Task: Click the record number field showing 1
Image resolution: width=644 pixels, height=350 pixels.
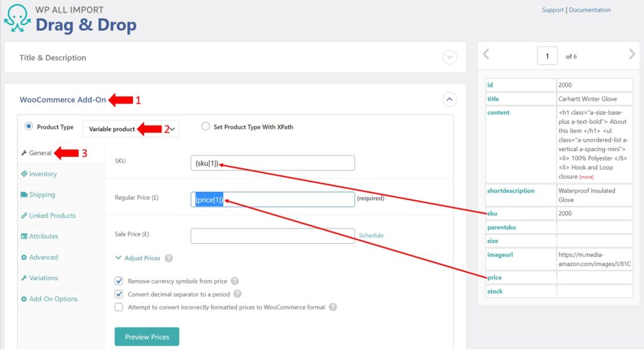Action: click(547, 56)
